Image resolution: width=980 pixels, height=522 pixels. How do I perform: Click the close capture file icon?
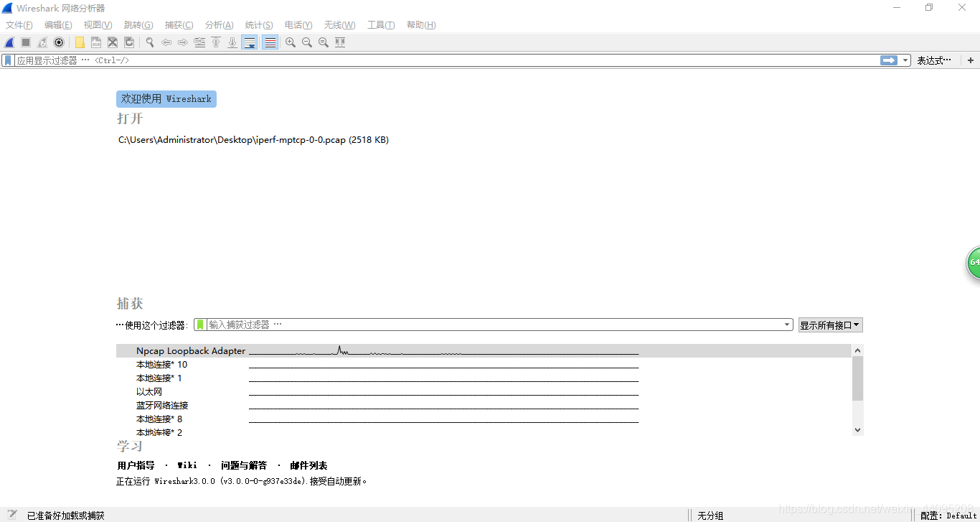[113, 42]
